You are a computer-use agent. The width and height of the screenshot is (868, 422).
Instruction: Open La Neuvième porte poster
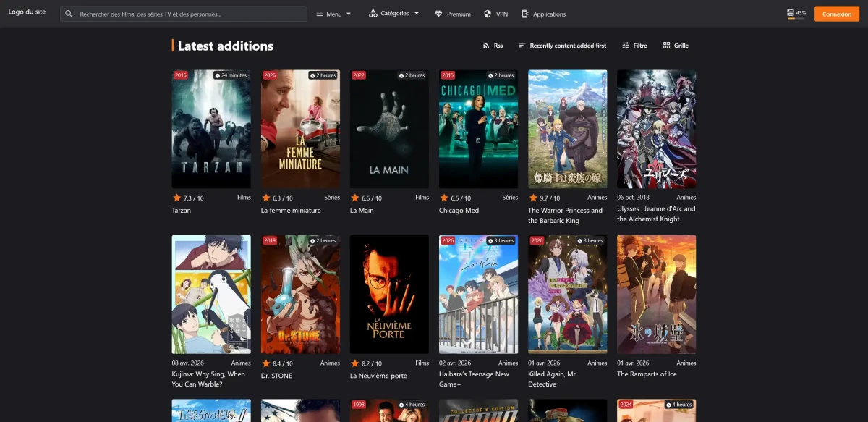click(x=389, y=295)
